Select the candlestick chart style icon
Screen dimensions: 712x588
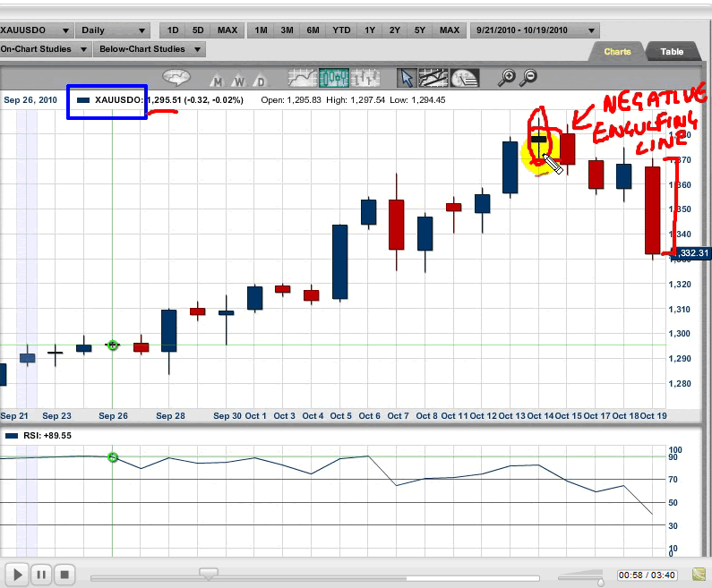pos(333,78)
